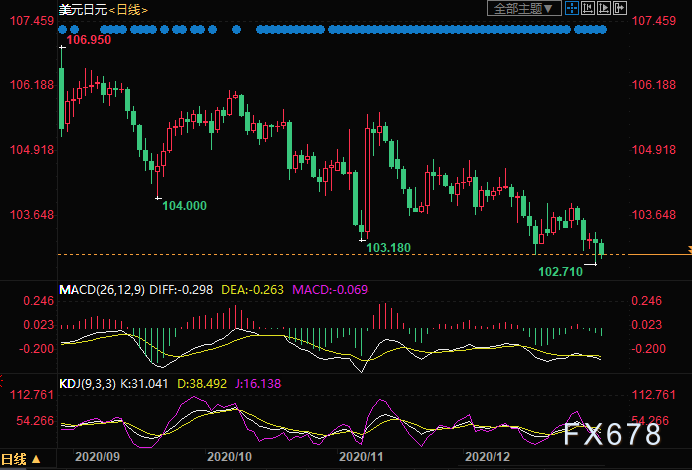
Task: Click the orange arrow marker at right edge
Action: (x=687, y=249)
